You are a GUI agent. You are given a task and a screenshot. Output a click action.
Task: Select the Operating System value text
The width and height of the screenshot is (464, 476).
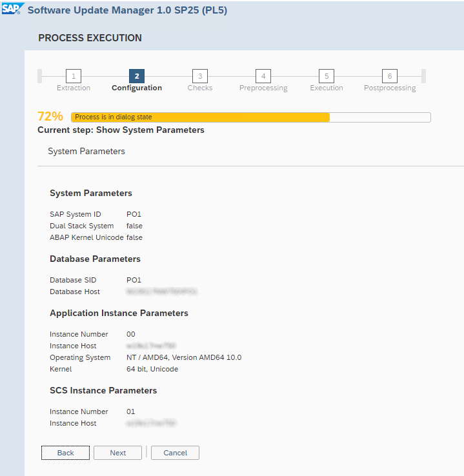pos(184,357)
